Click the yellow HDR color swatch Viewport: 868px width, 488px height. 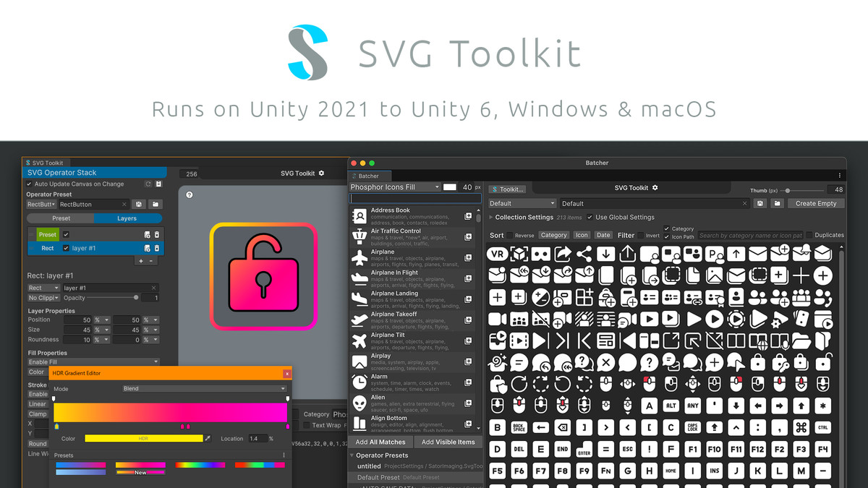143,438
